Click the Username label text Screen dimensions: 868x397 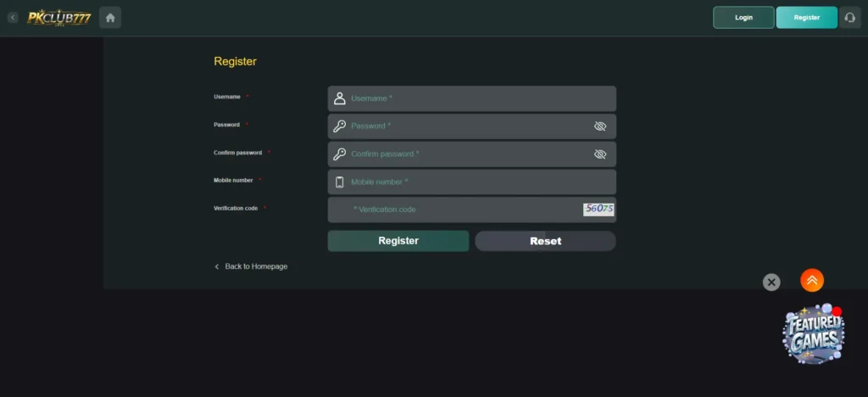click(227, 97)
